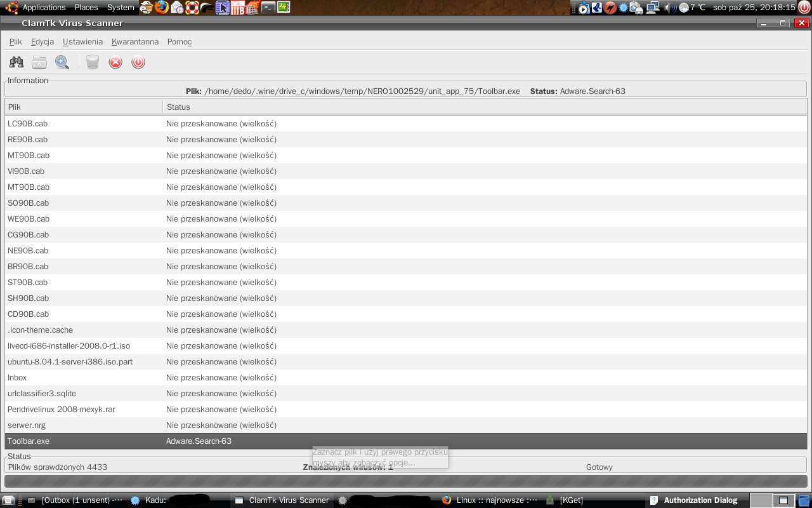Click the media player tray icon

pos(584,8)
